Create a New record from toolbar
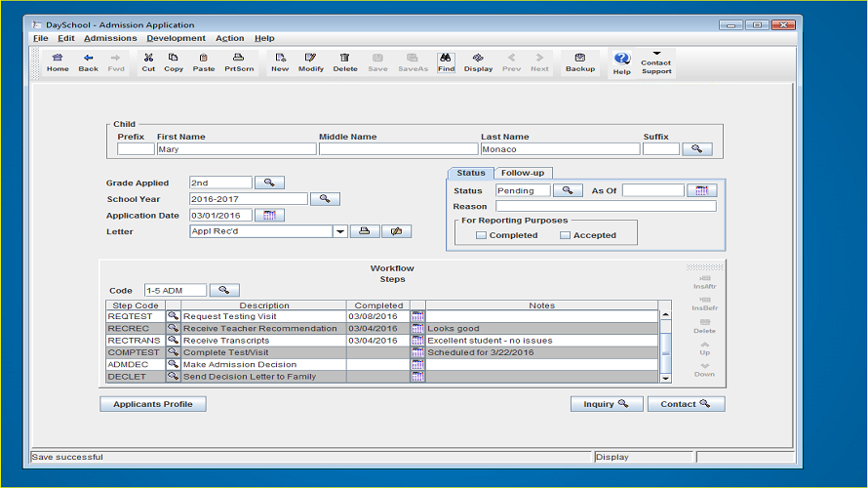 coord(280,62)
